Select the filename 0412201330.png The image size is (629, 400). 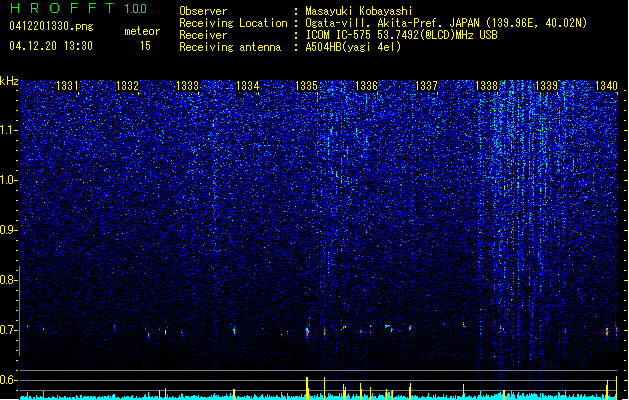pos(51,26)
